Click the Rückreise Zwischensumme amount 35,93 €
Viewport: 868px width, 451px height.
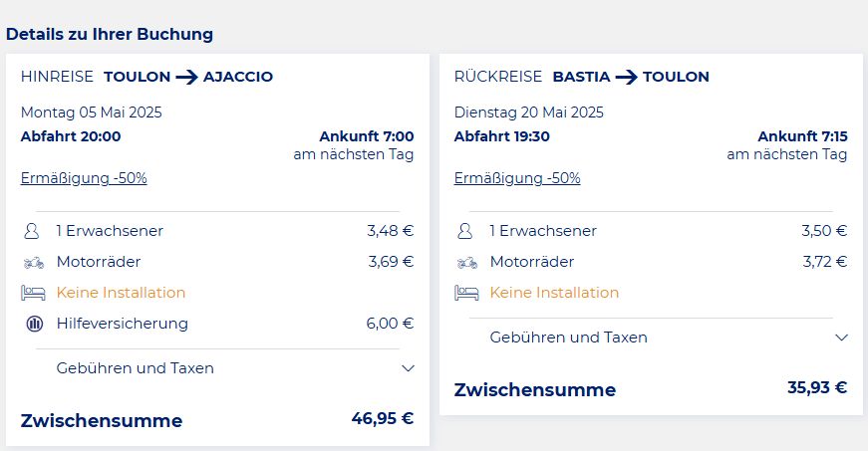pyautogui.click(x=817, y=387)
